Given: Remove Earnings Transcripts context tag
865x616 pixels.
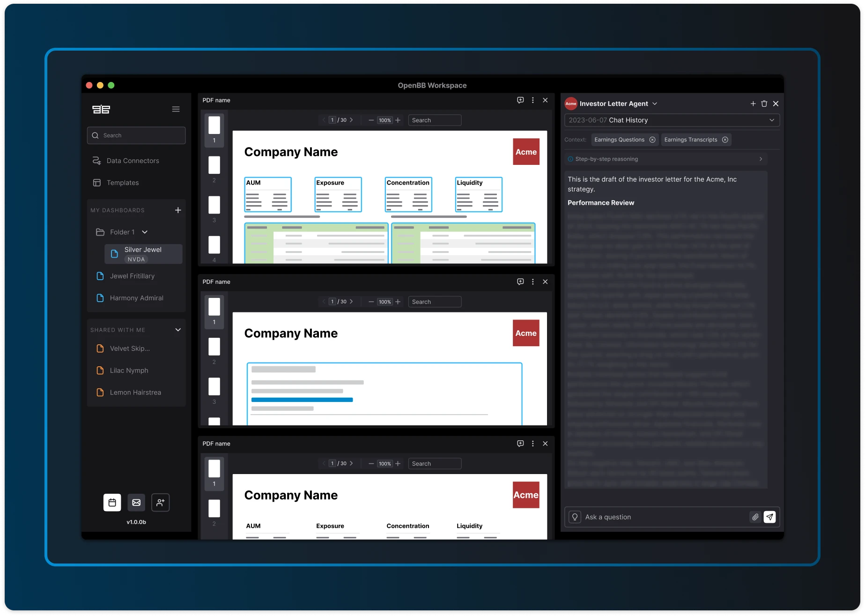Looking at the screenshot, I should 725,140.
